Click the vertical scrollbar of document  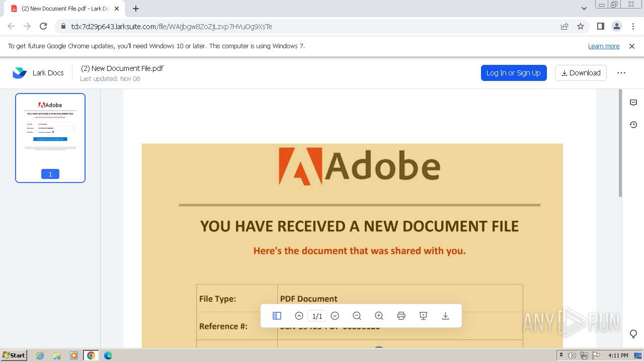[620, 143]
